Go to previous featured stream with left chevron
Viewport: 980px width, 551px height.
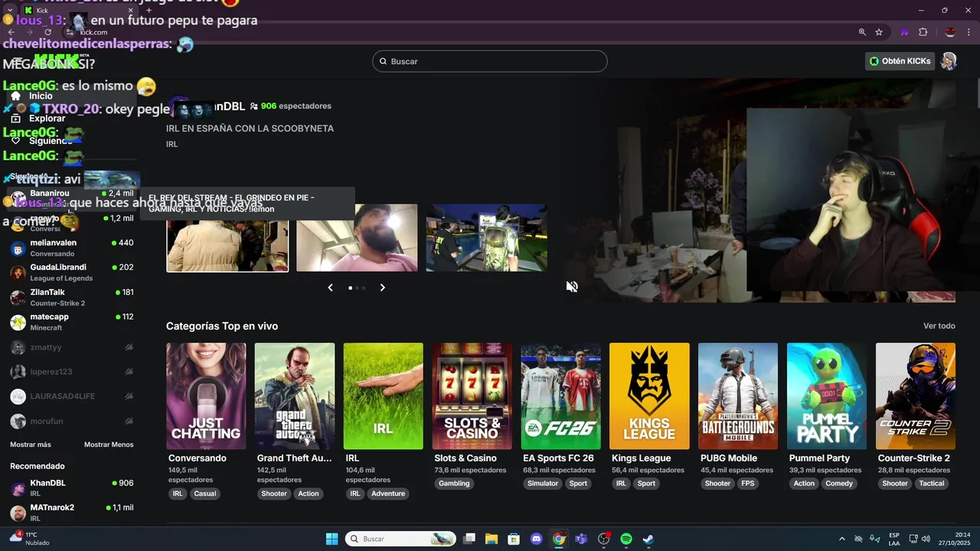point(330,288)
